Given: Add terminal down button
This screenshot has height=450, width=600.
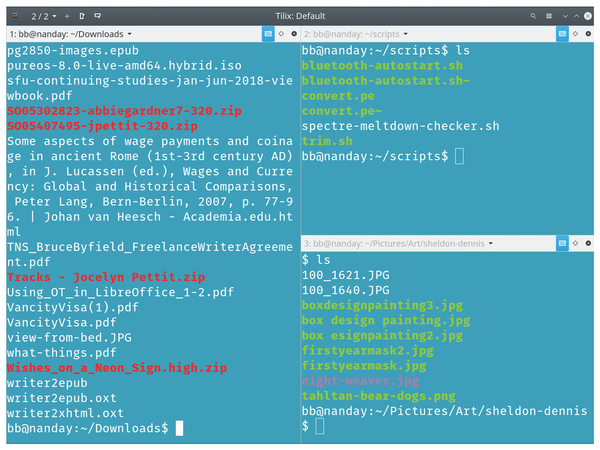Looking at the screenshot, I should tap(96, 16).
